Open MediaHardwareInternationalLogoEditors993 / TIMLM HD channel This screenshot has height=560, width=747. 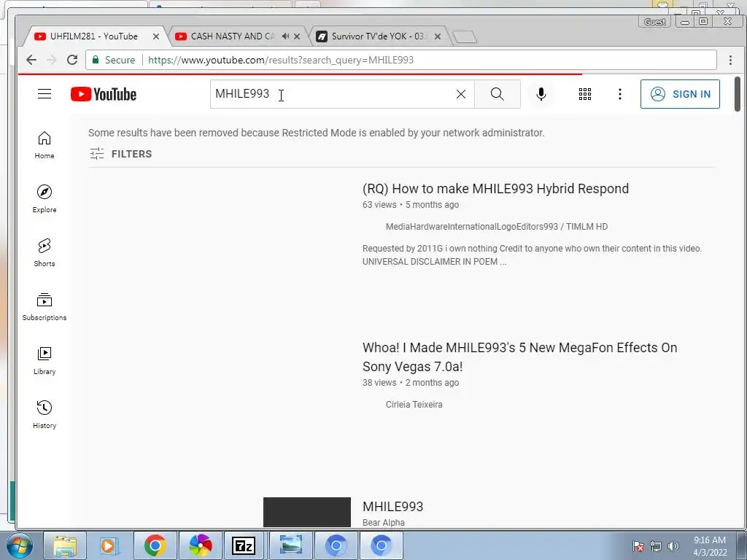pos(496,227)
